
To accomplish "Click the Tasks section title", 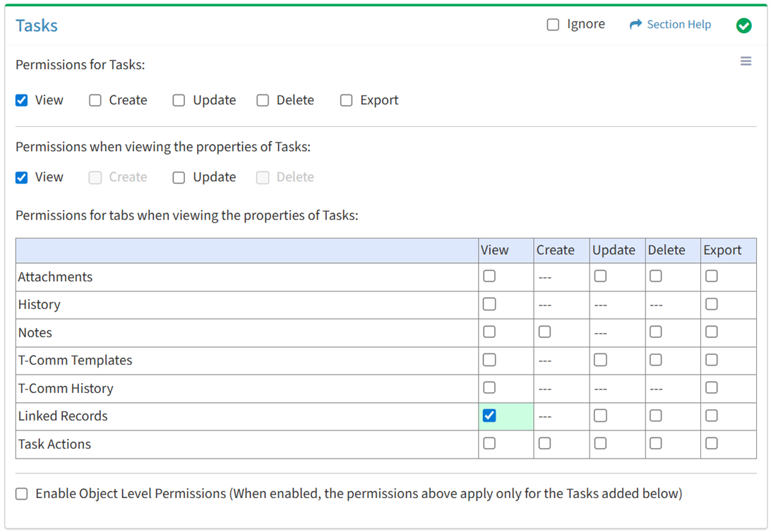I will click(x=37, y=25).
